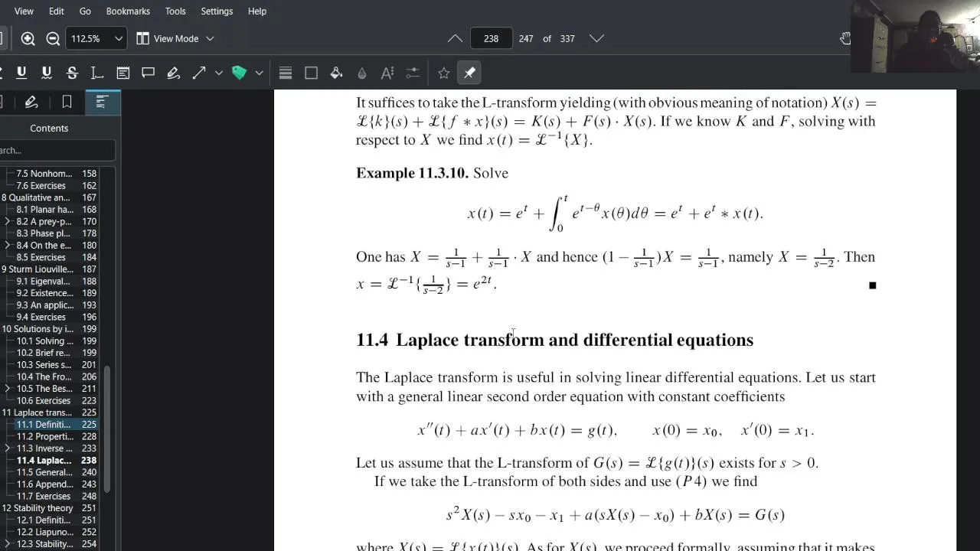
Task: Click the annotation font settings icon
Action: click(x=387, y=73)
